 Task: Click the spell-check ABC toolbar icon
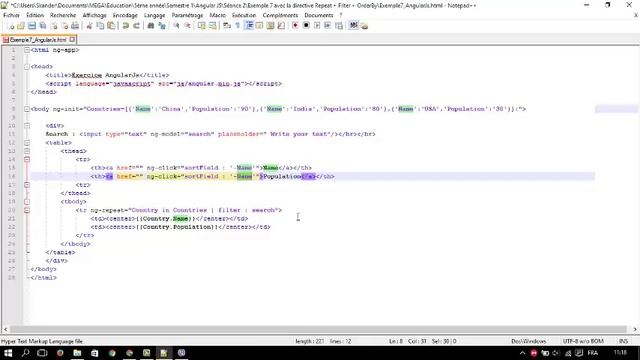tap(353, 26)
